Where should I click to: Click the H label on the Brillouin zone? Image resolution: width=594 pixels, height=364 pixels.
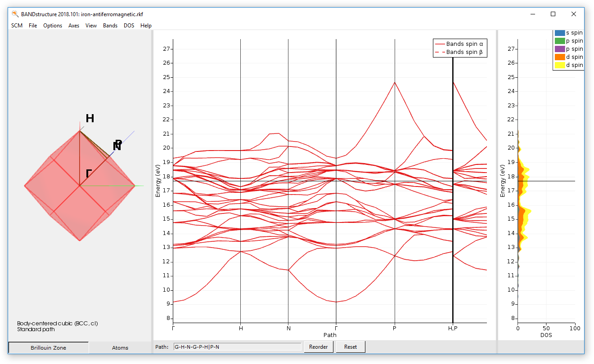[x=90, y=119]
